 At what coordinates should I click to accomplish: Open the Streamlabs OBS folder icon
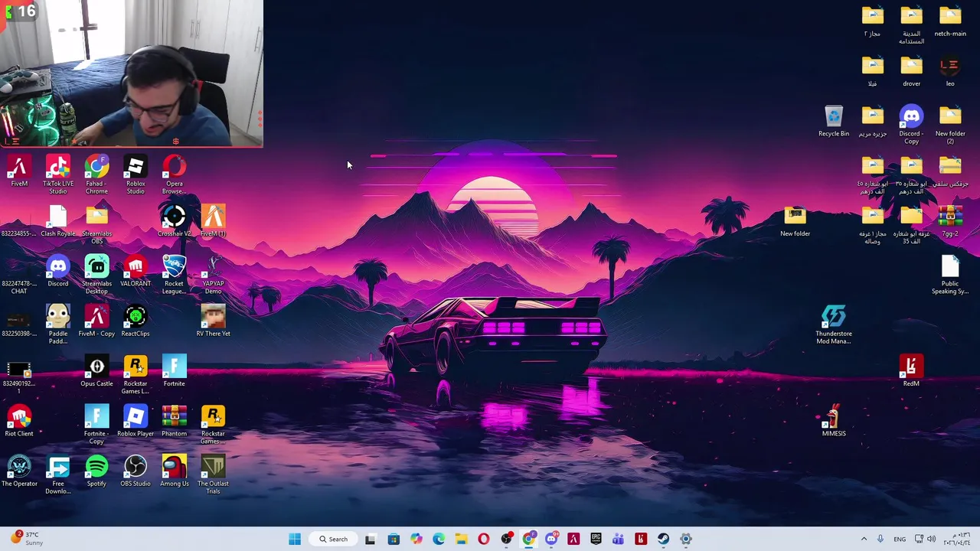(96, 225)
